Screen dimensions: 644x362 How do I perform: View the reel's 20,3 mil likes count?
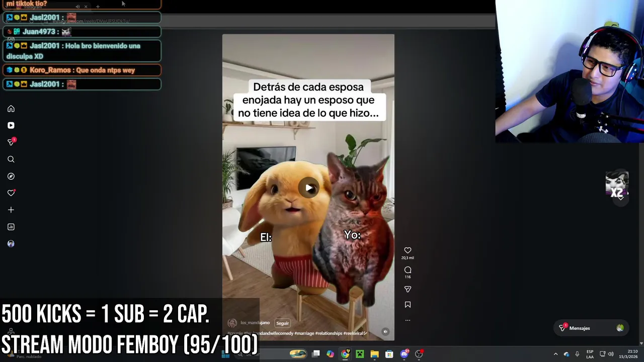408,258
